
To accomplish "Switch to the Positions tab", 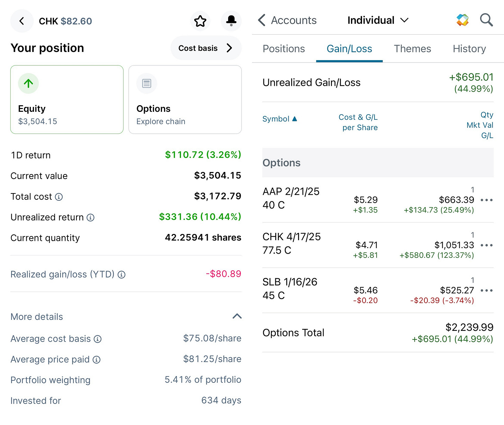I will 284,49.
